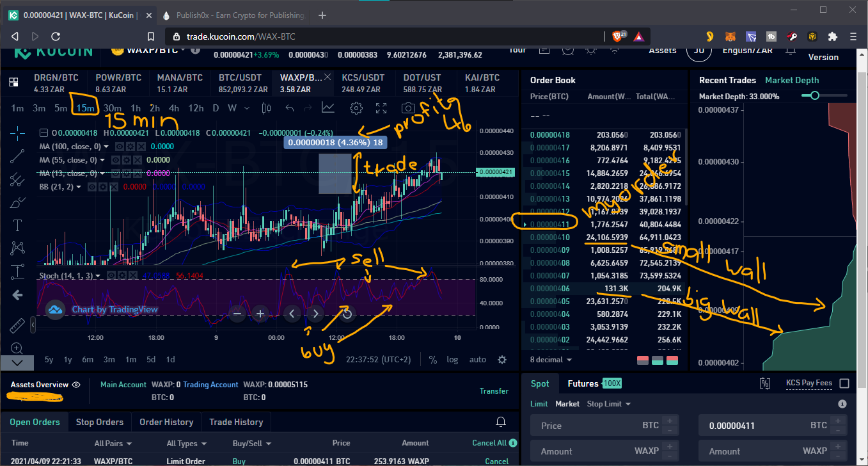Collapse the OHLC legend box
This screenshot has width=868, height=466.
pos(43,133)
